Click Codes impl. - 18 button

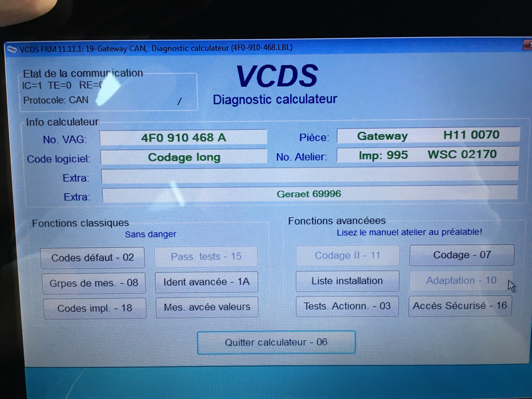tap(95, 308)
